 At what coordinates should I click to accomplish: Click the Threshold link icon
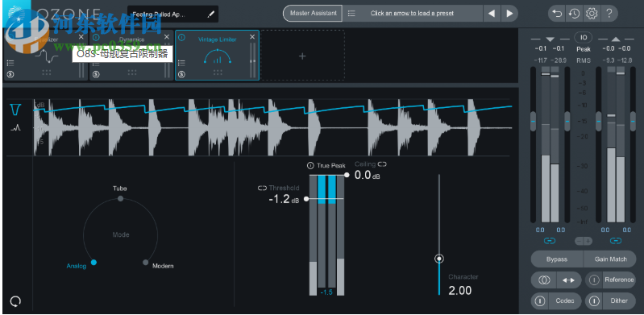pos(263,188)
